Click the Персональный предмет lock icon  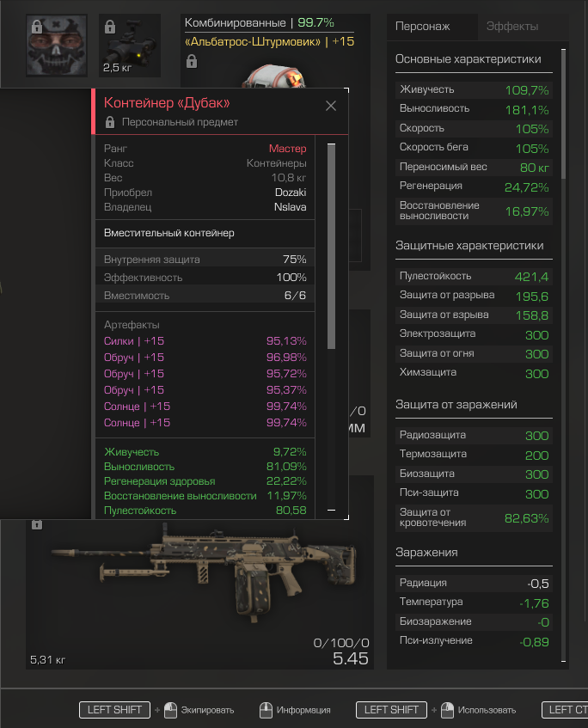[110, 122]
